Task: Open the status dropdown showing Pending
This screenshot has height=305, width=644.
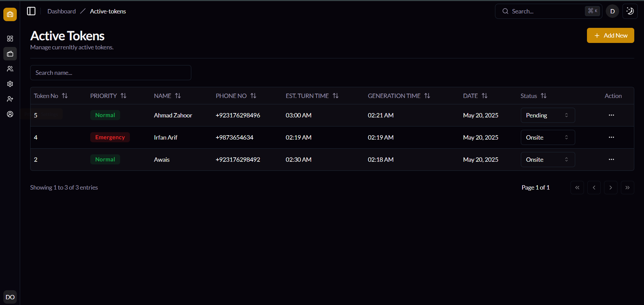Action: pos(547,115)
